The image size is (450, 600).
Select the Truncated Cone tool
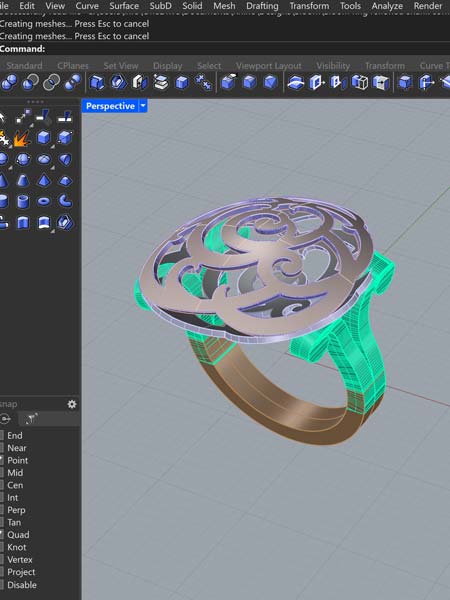click(23, 180)
